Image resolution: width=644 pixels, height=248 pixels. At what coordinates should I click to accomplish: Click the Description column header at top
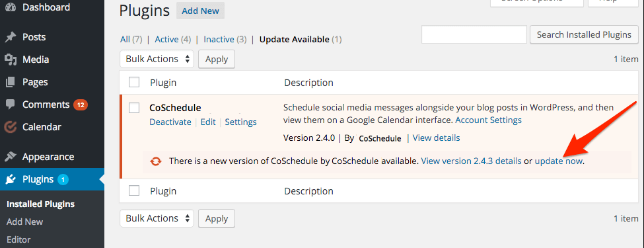(308, 83)
